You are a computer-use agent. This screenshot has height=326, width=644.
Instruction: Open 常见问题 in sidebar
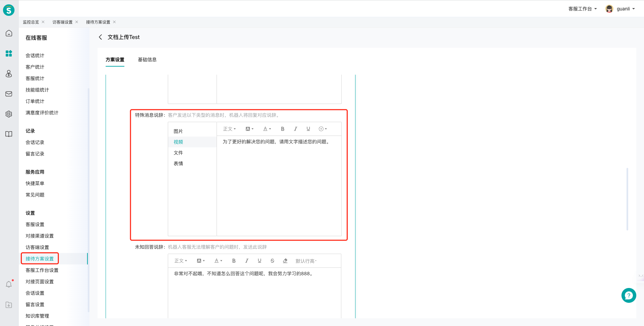coord(35,195)
